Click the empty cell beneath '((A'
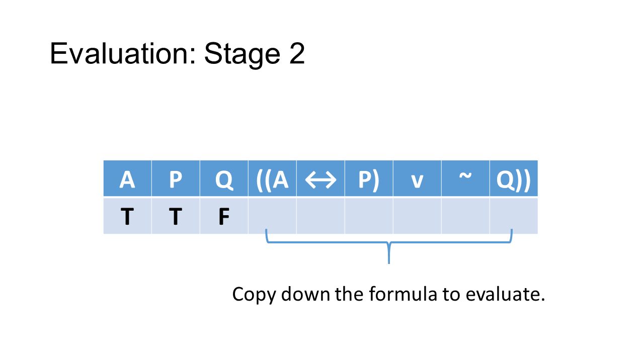 tap(272, 216)
